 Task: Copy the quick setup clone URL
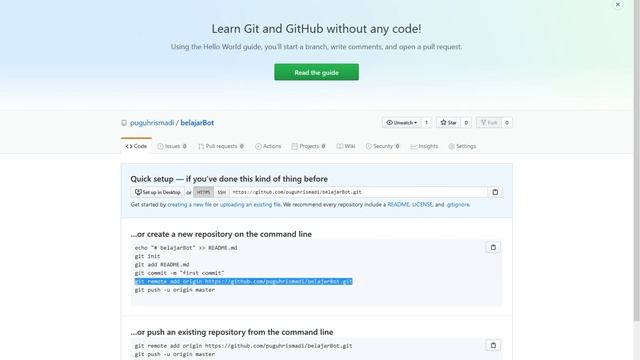pos(495,192)
